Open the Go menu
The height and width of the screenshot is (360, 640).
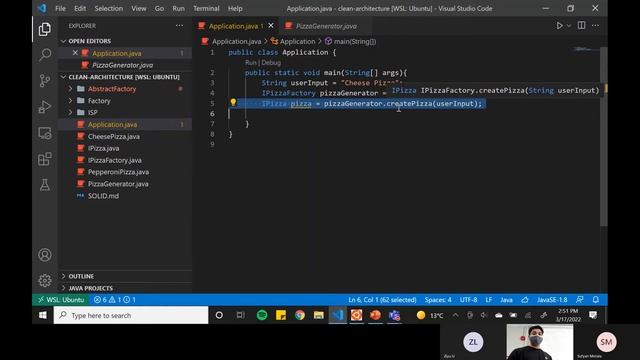tap(159, 8)
